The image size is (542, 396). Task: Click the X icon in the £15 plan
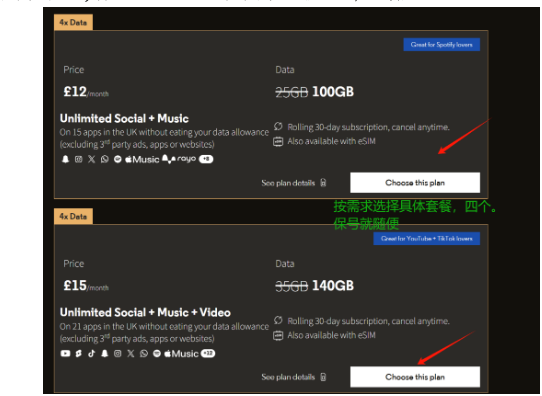(x=131, y=353)
